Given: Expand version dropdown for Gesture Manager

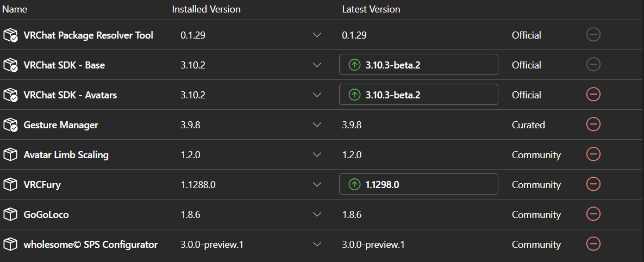Looking at the screenshot, I should (317, 125).
